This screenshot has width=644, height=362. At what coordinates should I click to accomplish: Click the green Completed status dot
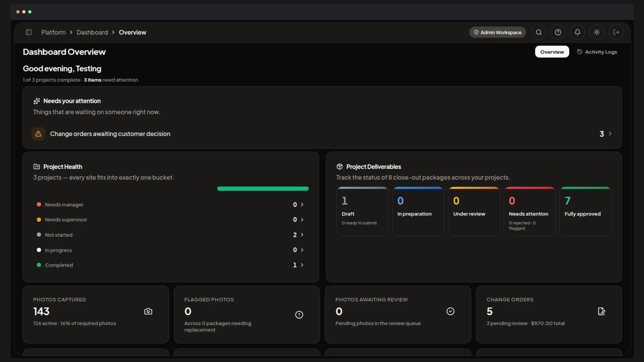pos(39,265)
